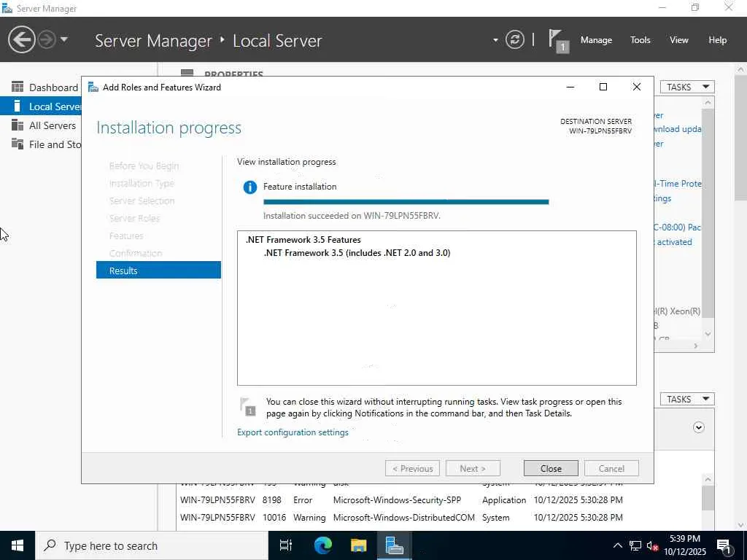The height and width of the screenshot is (560, 747).
Task: Open File and Storage Services in sidebar
Action: tap(41, 144)
